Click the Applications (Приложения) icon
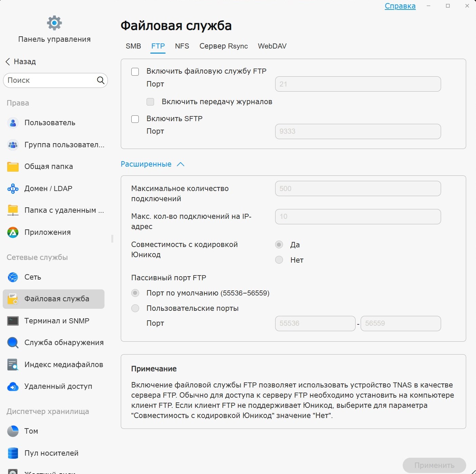This screenshot has height=474, width=476. coord(13,232)
